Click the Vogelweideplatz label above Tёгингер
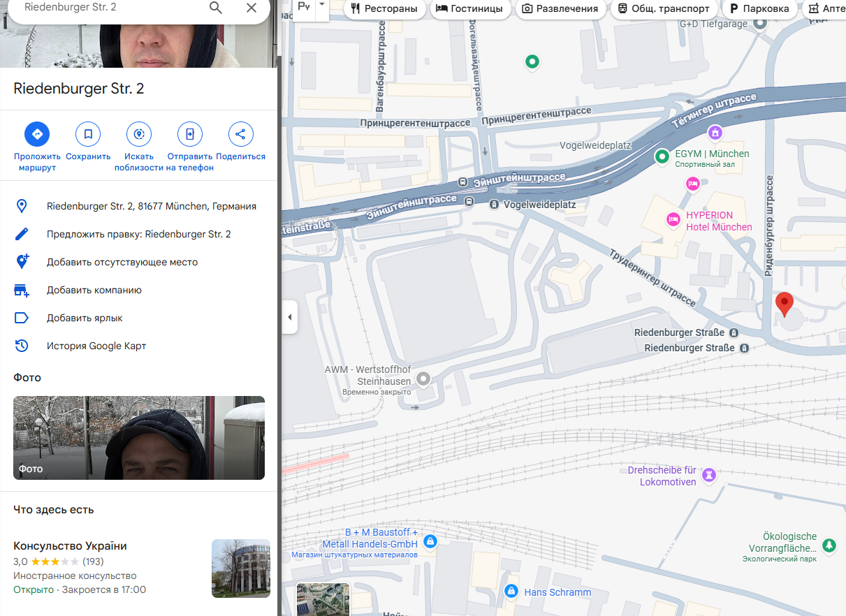This screenshot has width=846, height=616. coord(595,145)
